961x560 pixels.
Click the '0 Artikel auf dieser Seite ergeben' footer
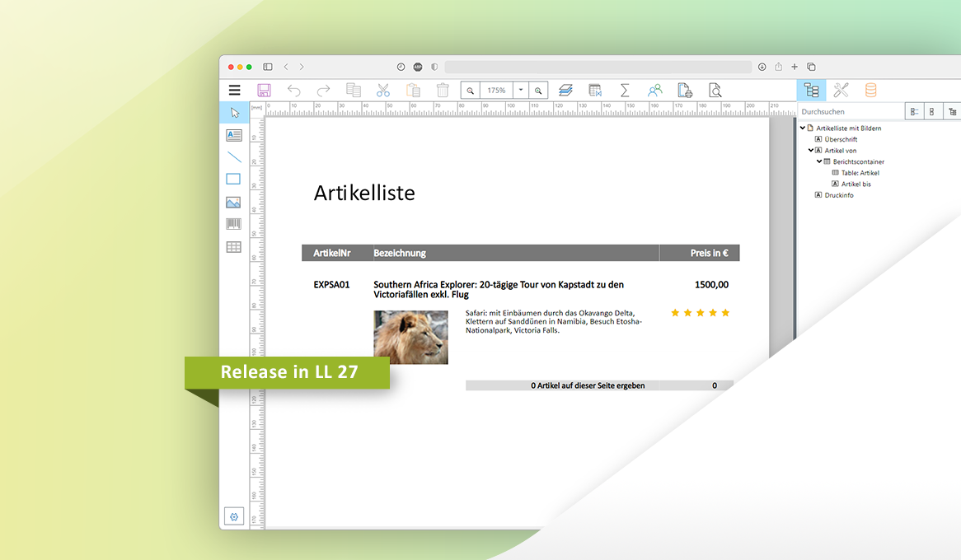pyautogui.click(x=588, y=385)
